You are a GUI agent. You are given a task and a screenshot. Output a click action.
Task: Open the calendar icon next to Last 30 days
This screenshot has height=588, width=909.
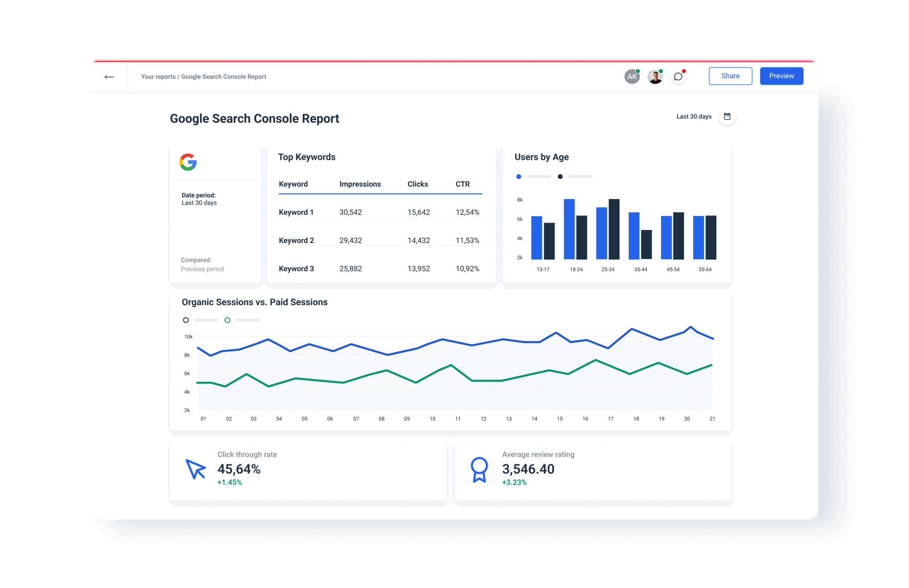pos(727,116)
